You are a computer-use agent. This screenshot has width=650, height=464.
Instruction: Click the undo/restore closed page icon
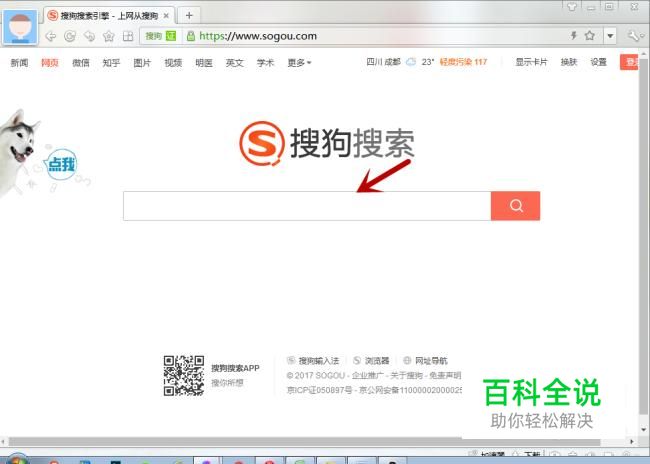89,36
